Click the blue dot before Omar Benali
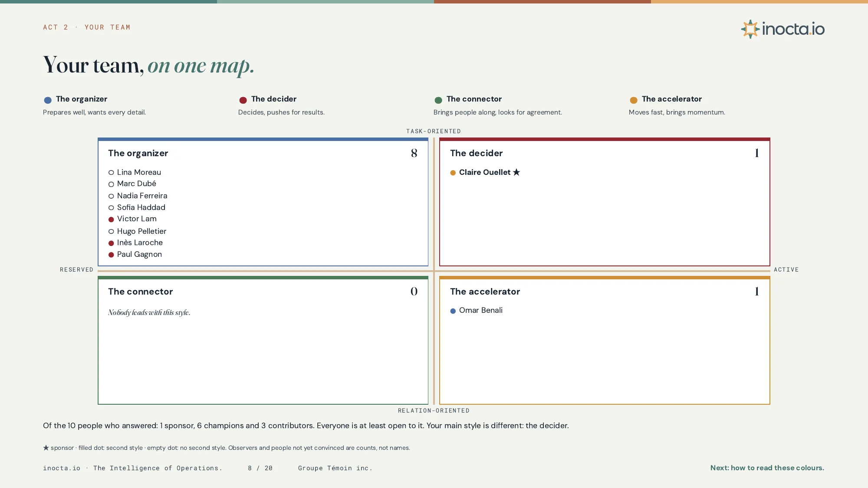The width and height of the screenshot is (868, 488). point(453,311)
